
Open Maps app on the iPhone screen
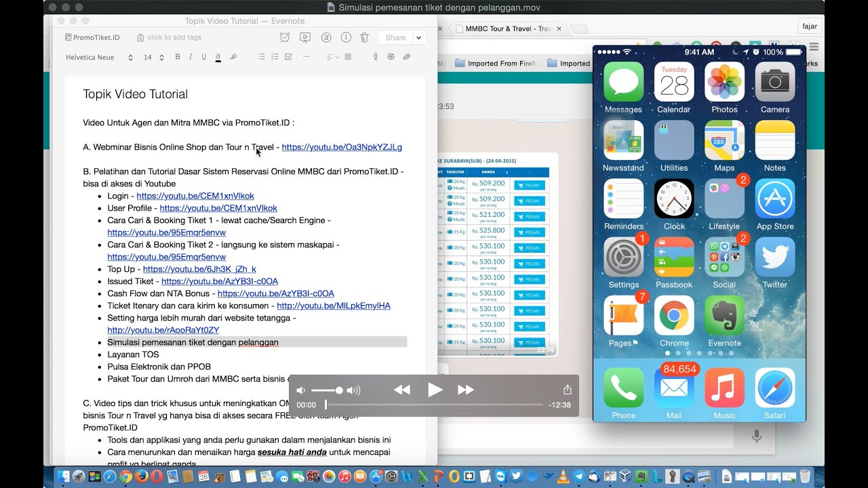(x=724, y=140)
